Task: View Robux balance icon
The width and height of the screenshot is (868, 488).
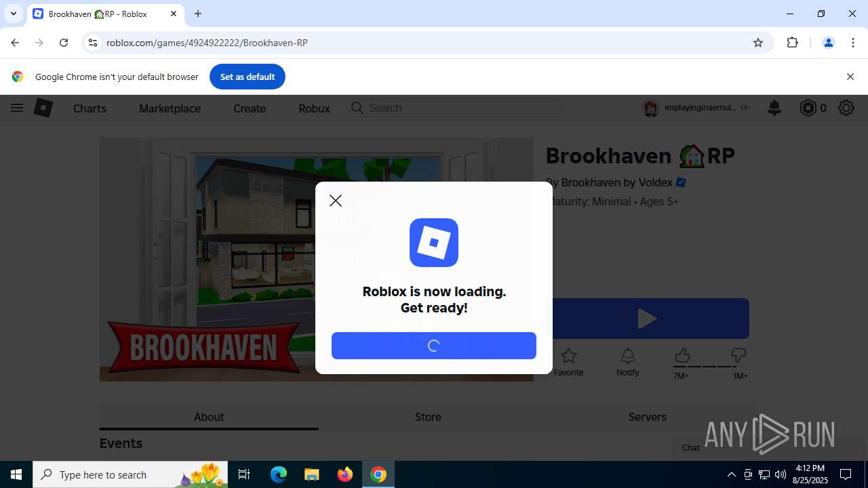Action: pos(808,108)
